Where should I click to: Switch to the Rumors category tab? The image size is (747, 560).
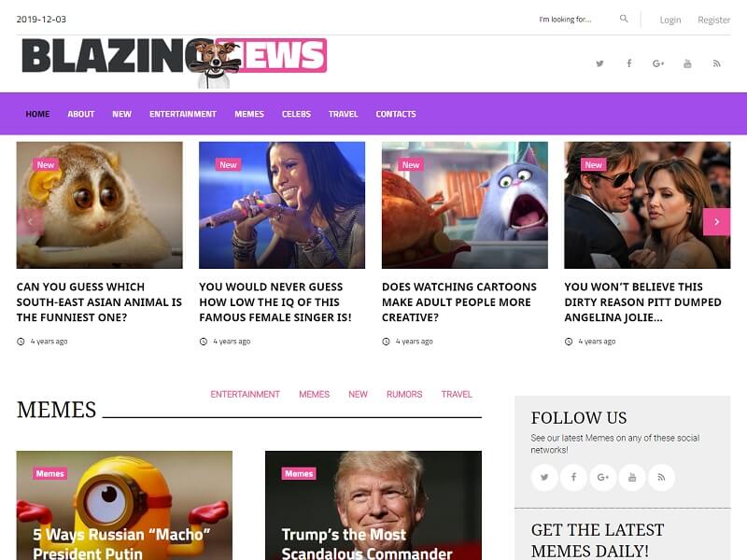404,394
